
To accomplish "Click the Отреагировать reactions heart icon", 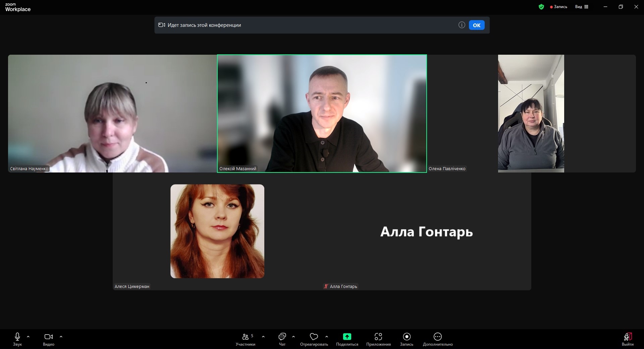I will [314, 337].
